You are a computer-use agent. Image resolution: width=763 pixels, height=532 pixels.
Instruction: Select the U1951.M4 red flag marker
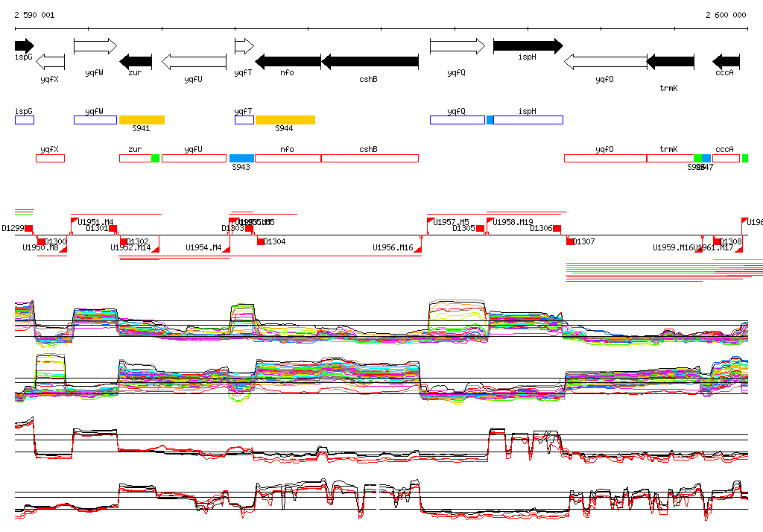(74, 221)
